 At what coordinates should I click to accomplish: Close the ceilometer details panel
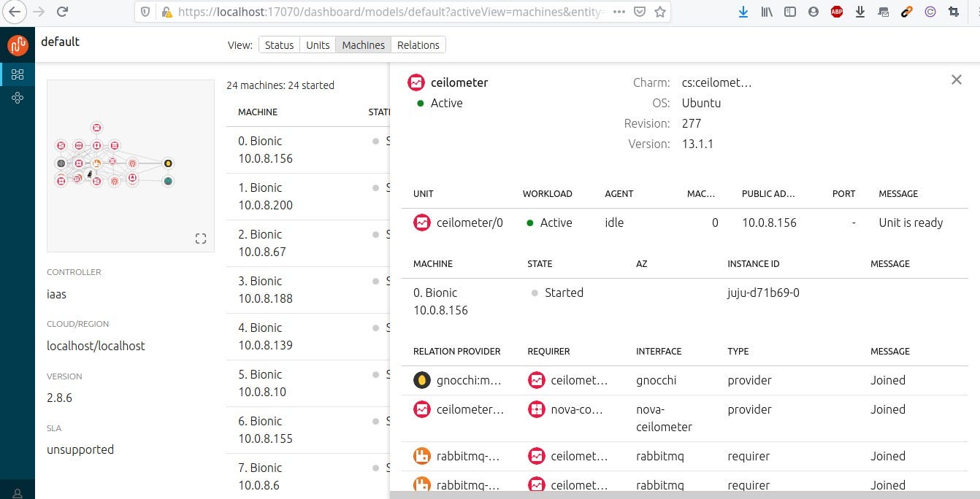957,80
